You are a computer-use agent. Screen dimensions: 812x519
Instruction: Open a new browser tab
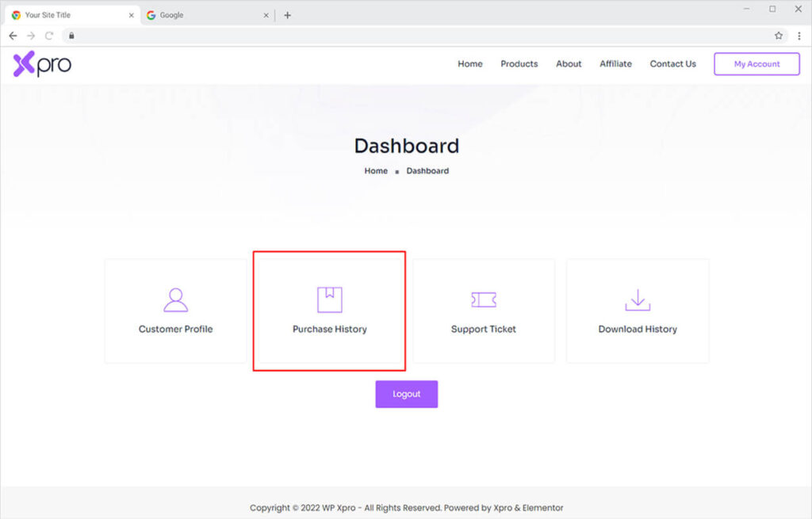click(287, 15)
